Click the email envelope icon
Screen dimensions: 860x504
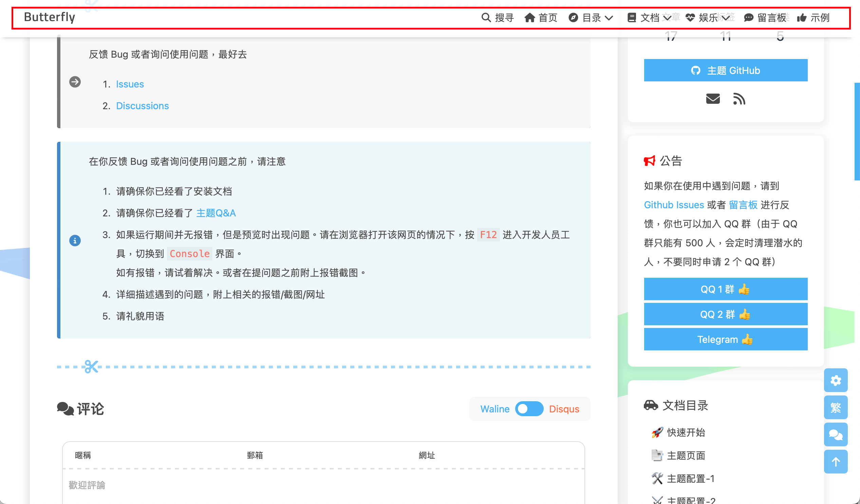click(x=712, y=99)
